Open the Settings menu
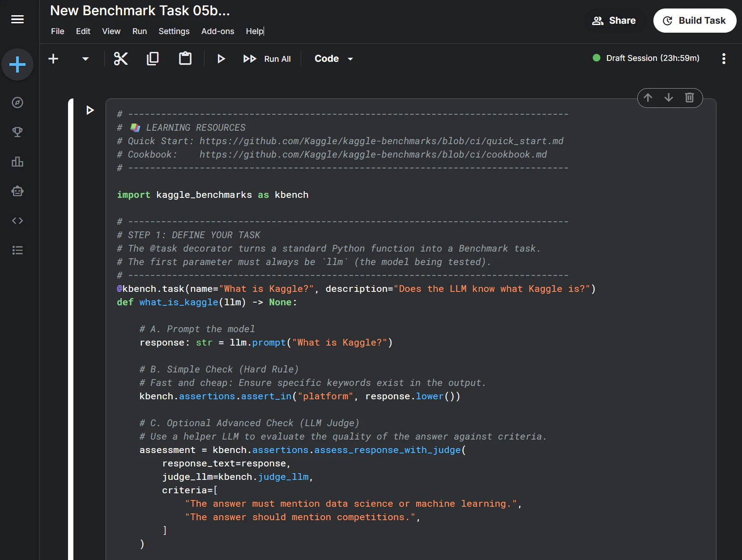This screenshot has height=560, width=742. pyautogui.click(x=174, y=31)
